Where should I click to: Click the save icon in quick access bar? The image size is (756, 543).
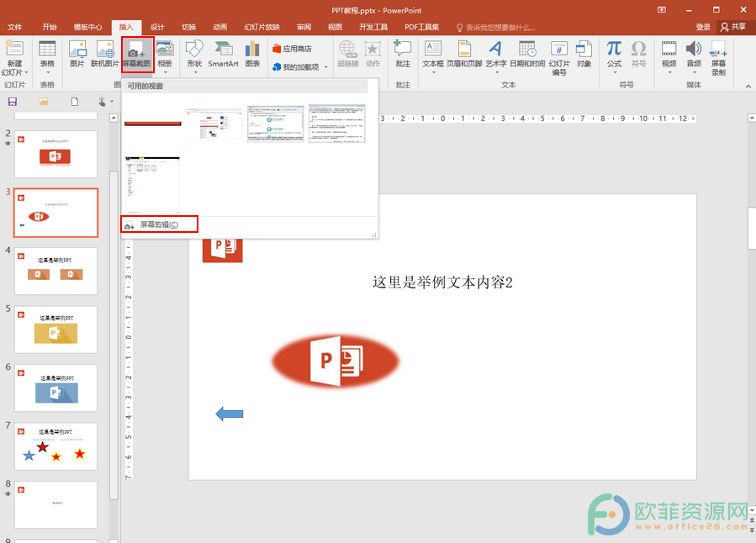point(13,102)
